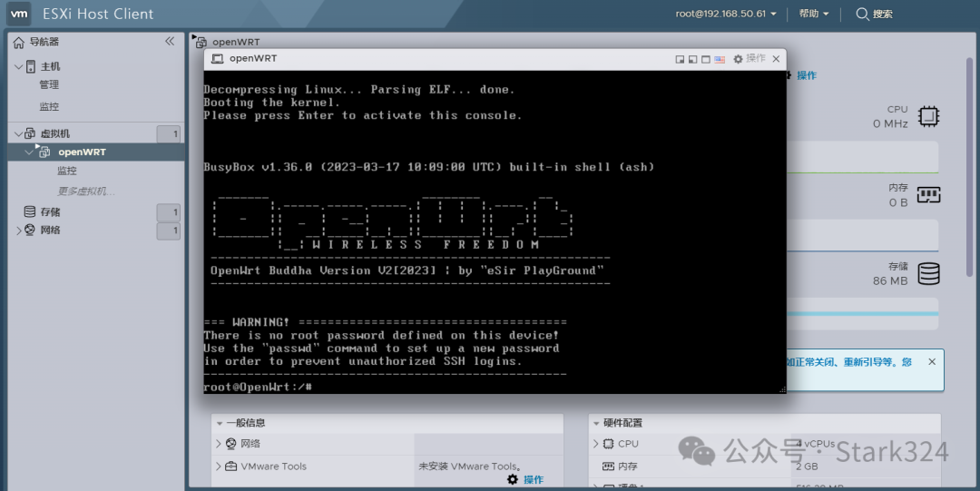Select the openWRT VM in navigator
The height and width of the screenshot is (491, 980).
82,152
